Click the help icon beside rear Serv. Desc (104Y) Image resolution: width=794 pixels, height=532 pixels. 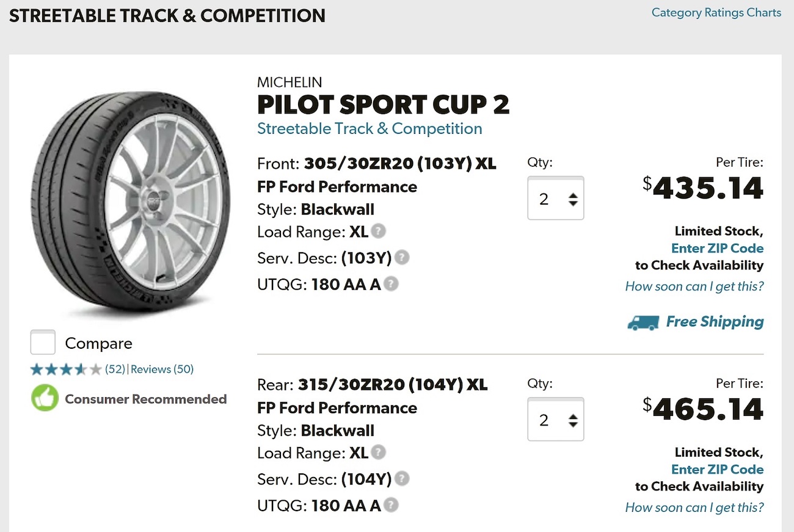pyautogui.click(x=402, y=478)
